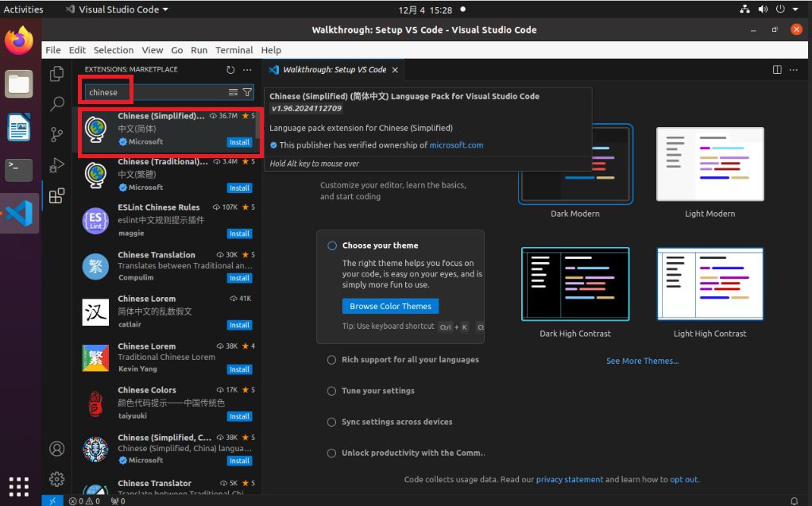Select the Dark High Contrast theme thumbnail

[575, 284]
